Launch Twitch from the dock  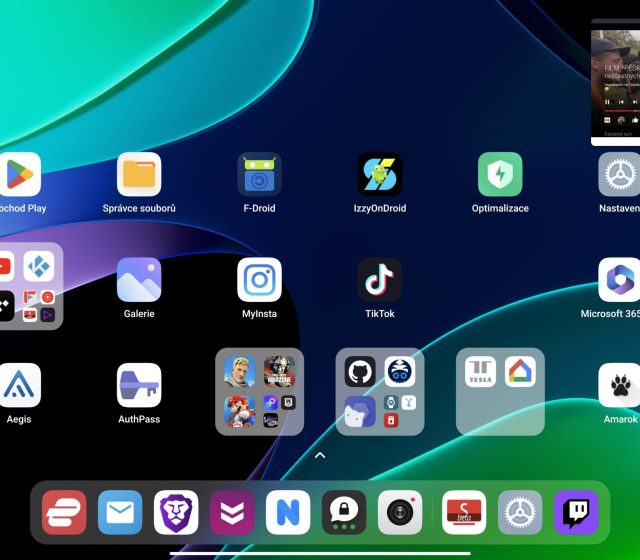coord(576,512)
